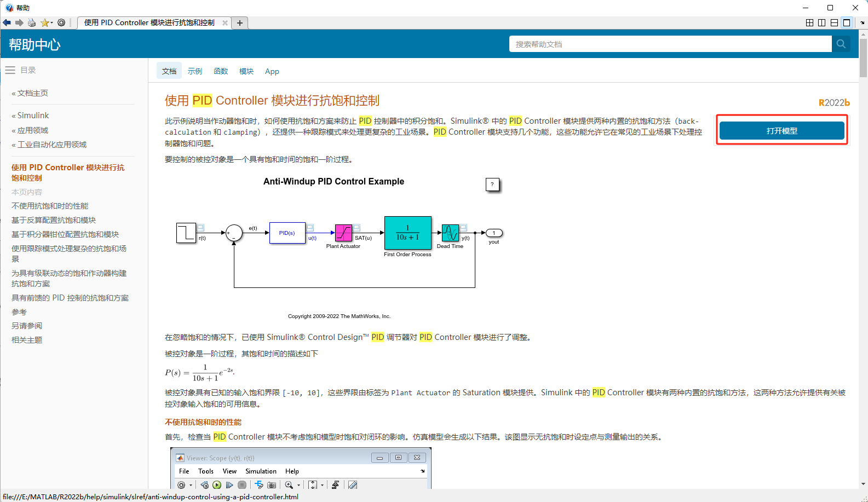Add page to favorites with star icon
Viewport: 868px width, 502px height.
tap(44, 22)
